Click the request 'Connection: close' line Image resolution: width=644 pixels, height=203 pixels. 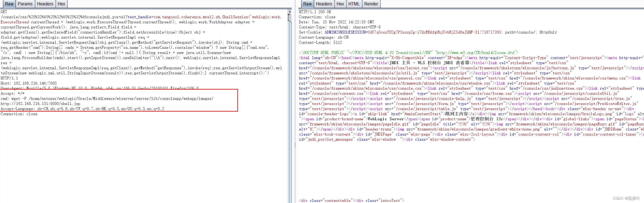pos(19,114)
